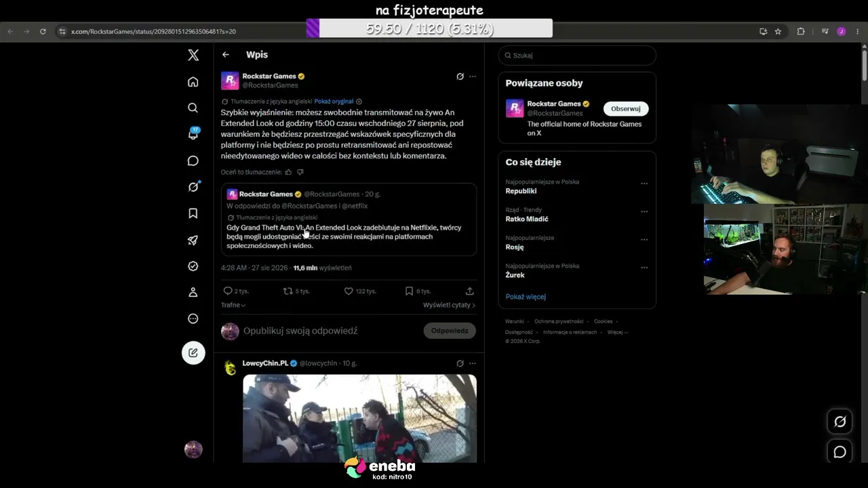Click the Szukaj search box

[x=577, y=56]
